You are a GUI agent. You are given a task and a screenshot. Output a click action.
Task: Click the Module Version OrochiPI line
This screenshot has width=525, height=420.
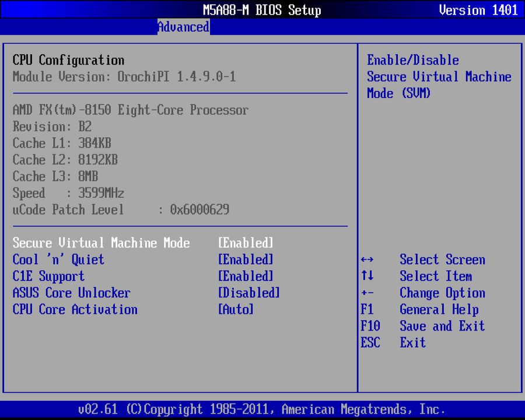click(x=124, y=76)
